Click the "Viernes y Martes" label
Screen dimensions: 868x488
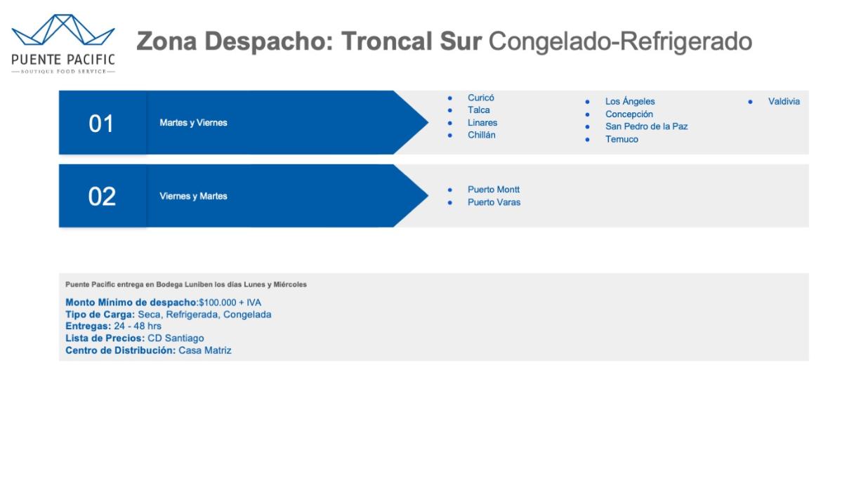coord(194,197)
